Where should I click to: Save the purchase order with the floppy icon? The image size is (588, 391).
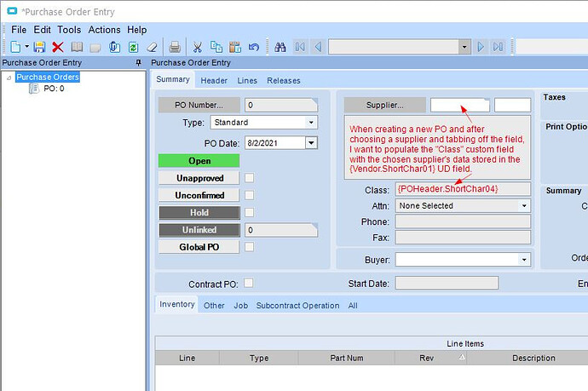click(39, 47)
